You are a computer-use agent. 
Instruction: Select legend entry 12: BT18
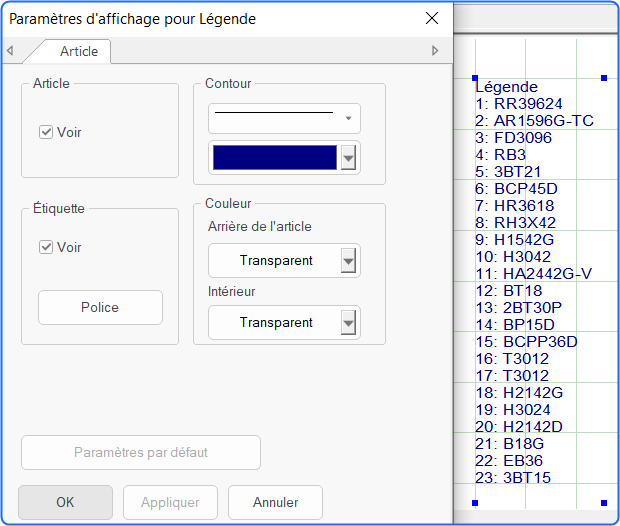point(508,291)
